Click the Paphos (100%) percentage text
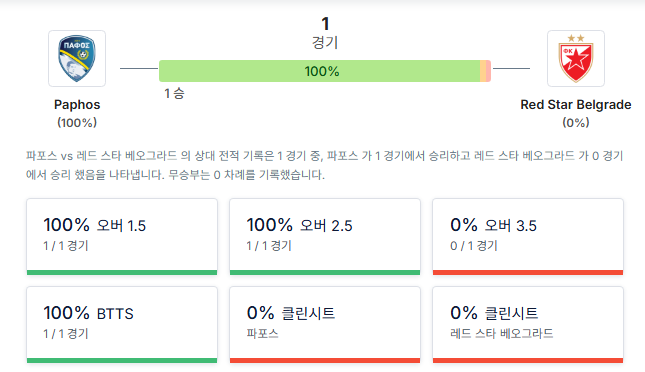645x372 pixels. 77,123
